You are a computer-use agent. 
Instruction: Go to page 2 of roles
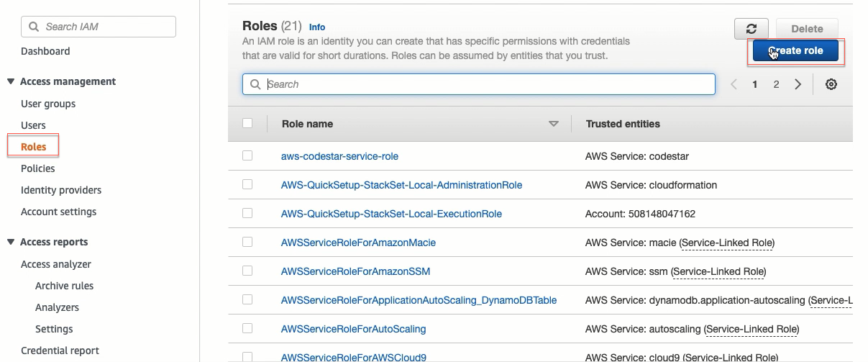click(776, 84)
